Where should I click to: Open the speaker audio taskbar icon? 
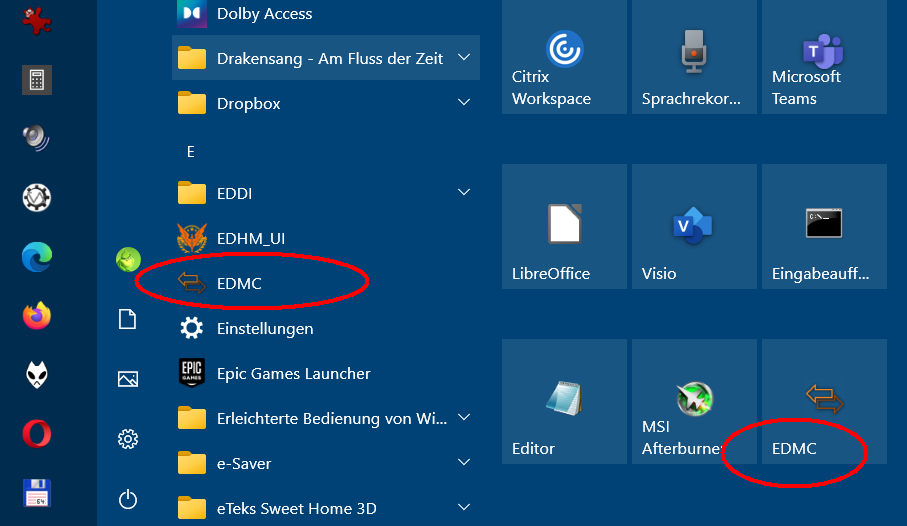click(36, 138)
